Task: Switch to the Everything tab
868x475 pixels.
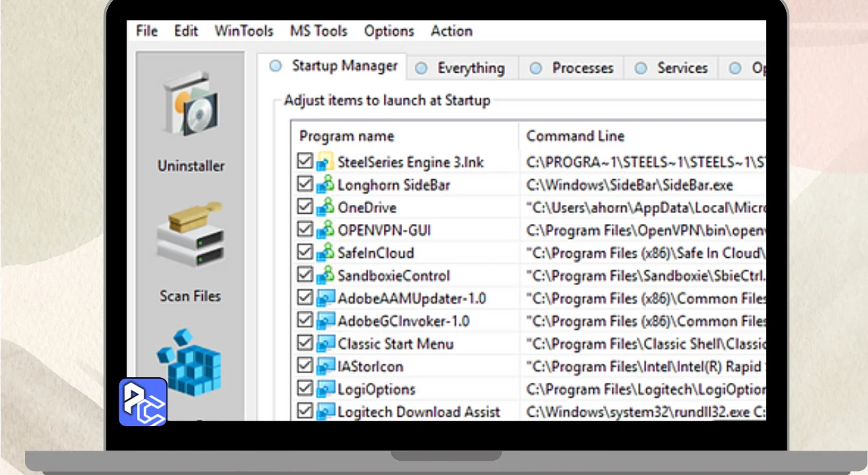Action: [x=462, y=68]
